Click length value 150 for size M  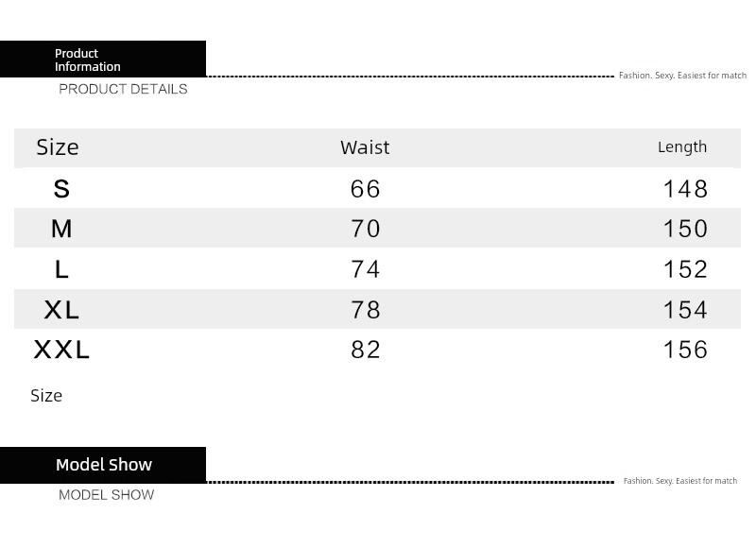tap(686, 229)
